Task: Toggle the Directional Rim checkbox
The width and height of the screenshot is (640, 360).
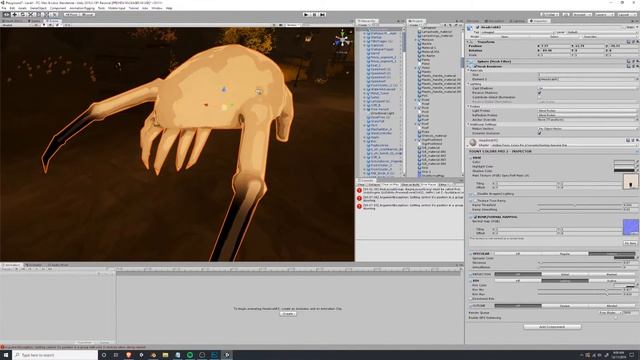Action: pos(471,299)
